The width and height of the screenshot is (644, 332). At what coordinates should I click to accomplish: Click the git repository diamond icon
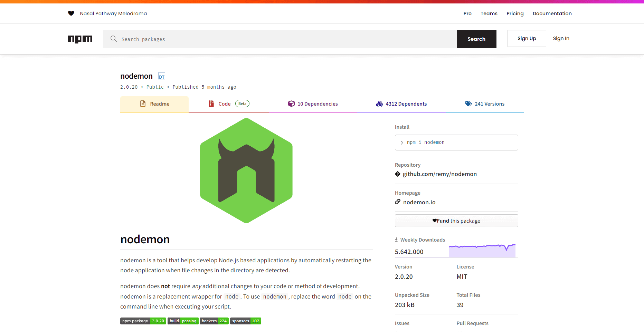tap(398, 174)
